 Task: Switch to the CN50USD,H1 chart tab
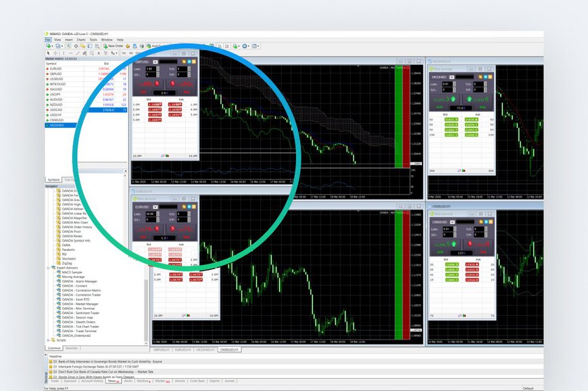pyautogui.click(x=228, y=350)
